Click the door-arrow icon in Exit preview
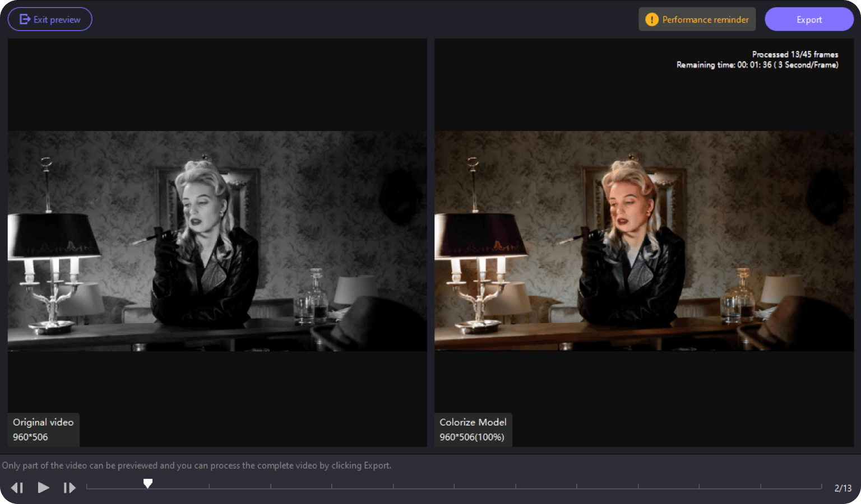 click(x=25, y=20)
